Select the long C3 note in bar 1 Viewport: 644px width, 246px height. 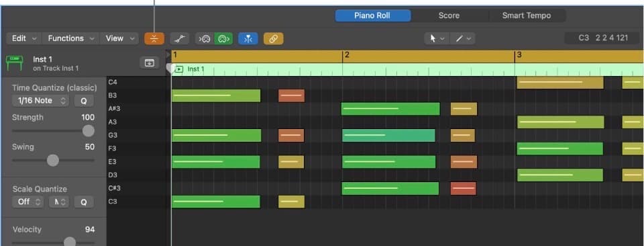tap(216, 202)
